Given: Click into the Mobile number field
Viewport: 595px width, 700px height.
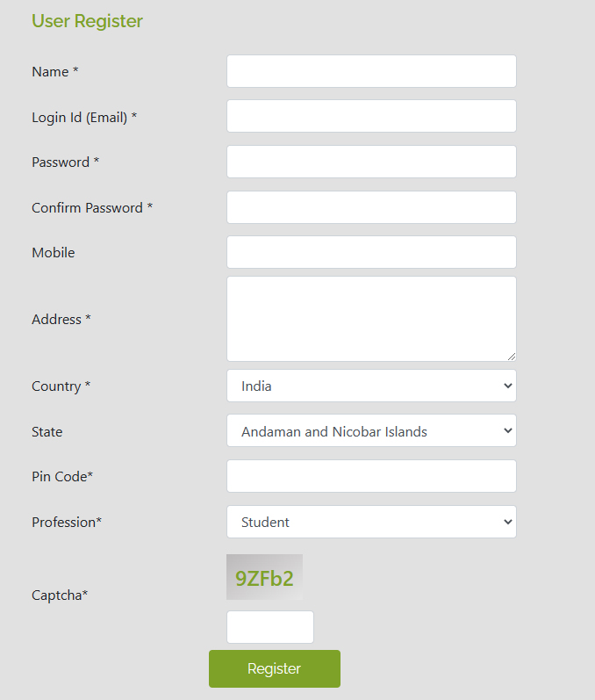Looking at the screenshot, I should click(371, 252).
